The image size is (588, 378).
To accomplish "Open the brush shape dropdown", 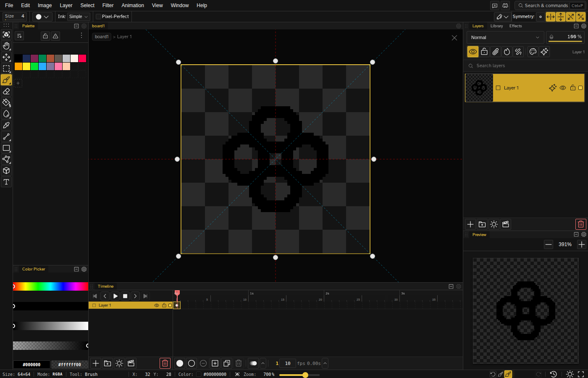I will click(x=42, y=16).
